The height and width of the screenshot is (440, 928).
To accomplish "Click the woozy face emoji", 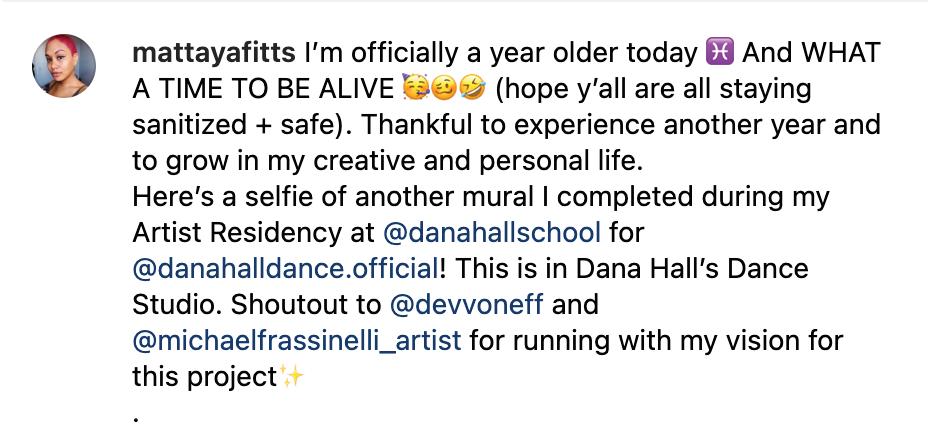I will pyautogui.click(x=443, y=89).
